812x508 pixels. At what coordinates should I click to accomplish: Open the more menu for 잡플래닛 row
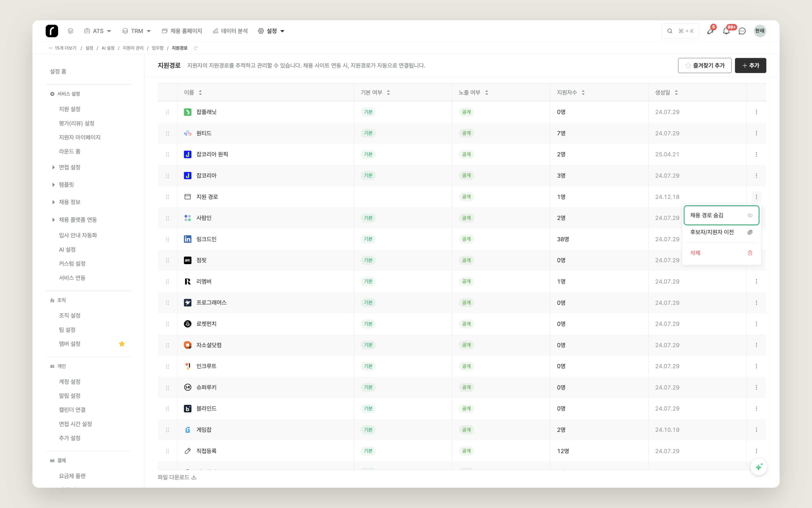[x=756, y=112]
